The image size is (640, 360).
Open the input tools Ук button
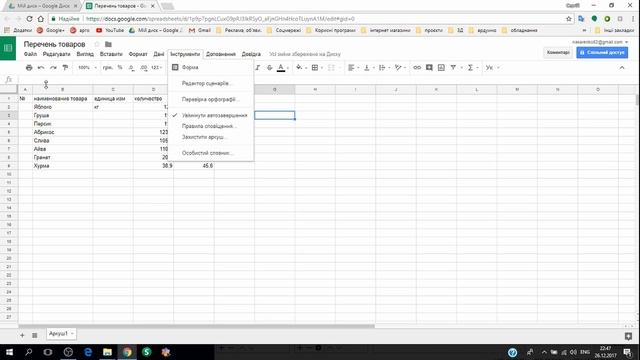tap(489, 67)
